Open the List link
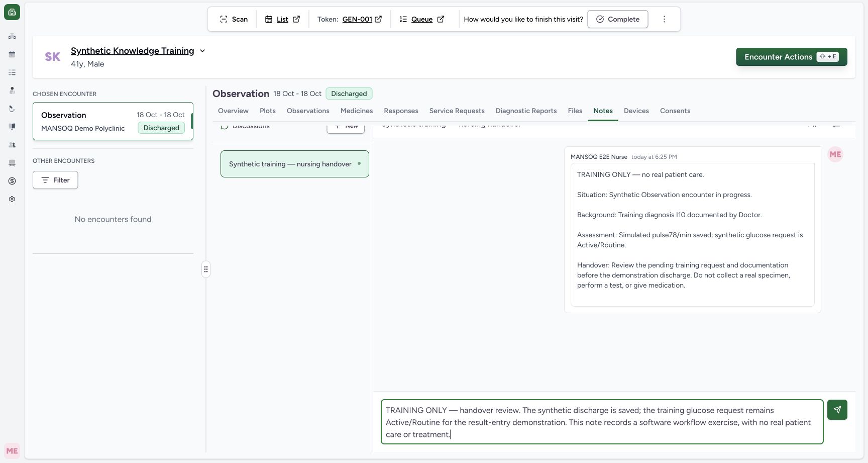The height and width of the screenshot is (463, 868). point(282,19)
